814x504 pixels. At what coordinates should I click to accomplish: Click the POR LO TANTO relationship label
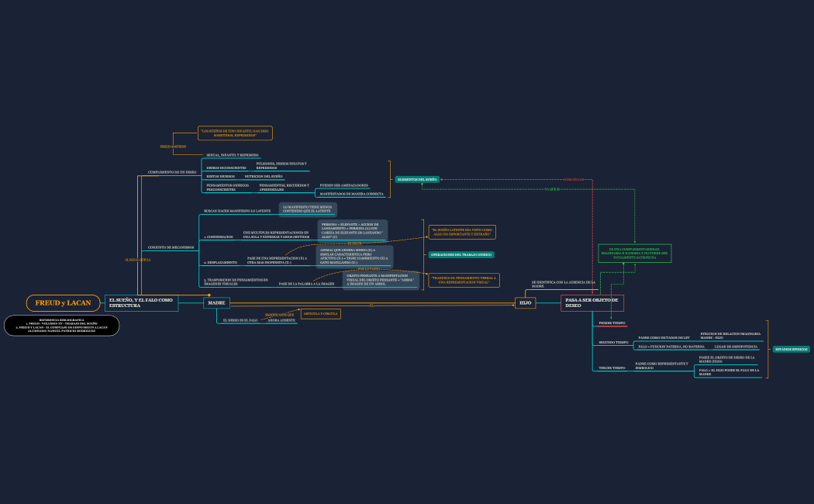tap(368, 269)
